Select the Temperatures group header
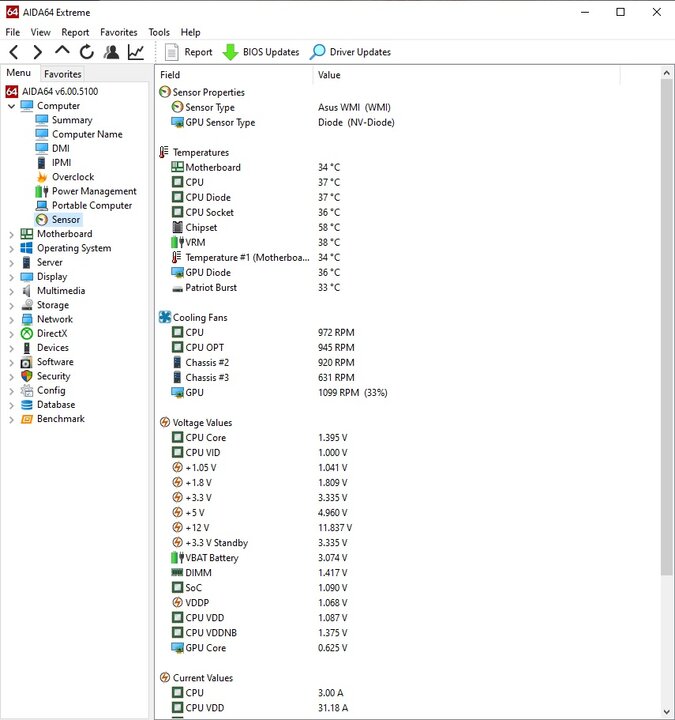Image resolution: width=675 pixels, height=720 pixels. click(x=194, y=152)
